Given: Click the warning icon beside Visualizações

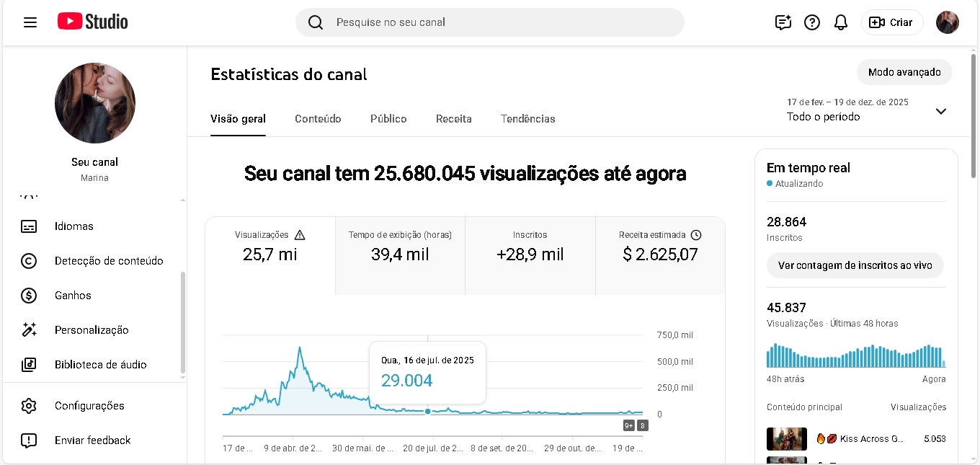Looking at the screenshot, I should pos(300,235).
